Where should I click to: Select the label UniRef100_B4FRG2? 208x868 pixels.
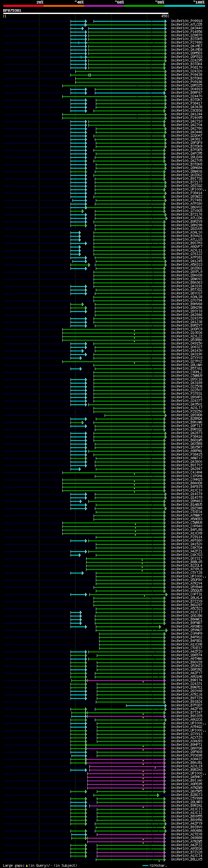pyautogui.click(x=187, y=637)
